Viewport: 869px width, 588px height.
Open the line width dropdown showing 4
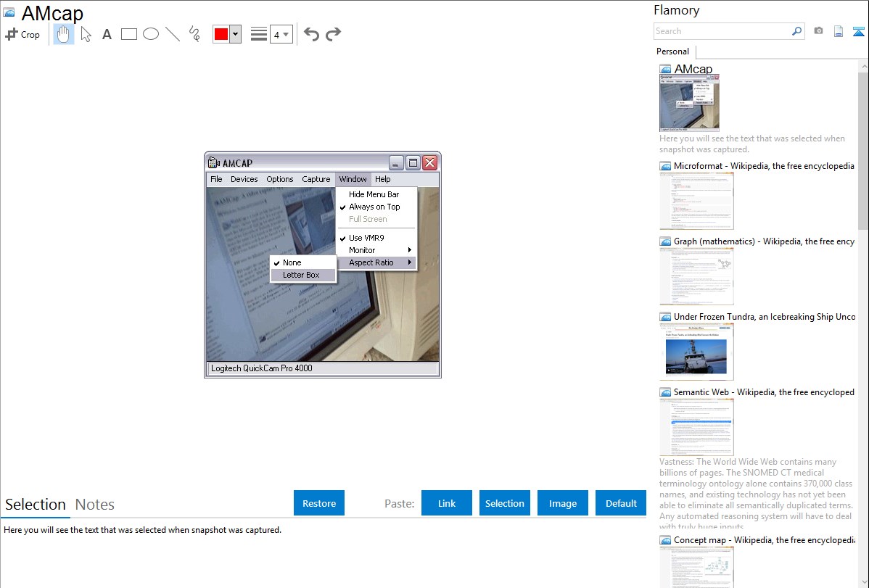(x=281, y=34)
